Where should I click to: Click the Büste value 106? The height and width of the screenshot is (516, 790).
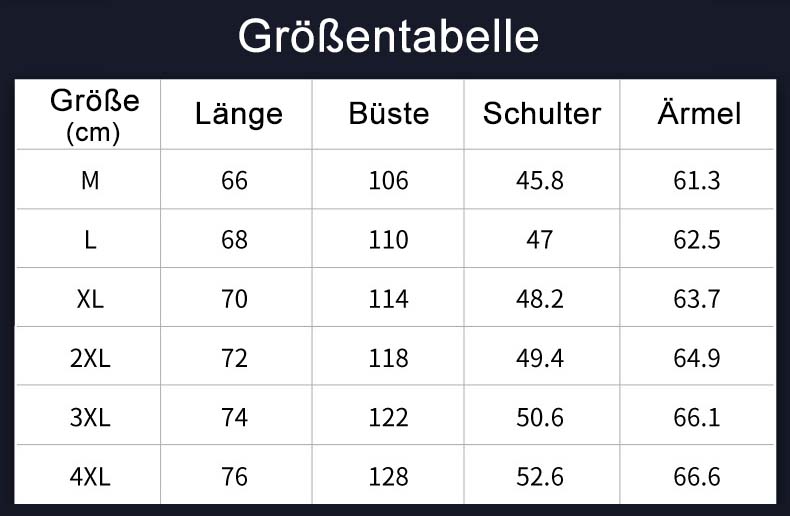click(x=388, y=180)
